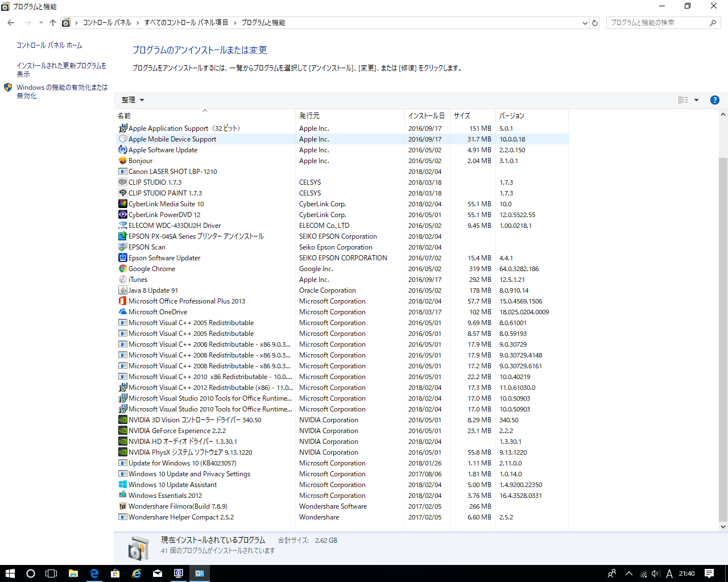Select NVIDIA PhysX システム ソフトウェア 9.13.1220
This screenshot has width=728, height=582.
[x=341, y=452]
